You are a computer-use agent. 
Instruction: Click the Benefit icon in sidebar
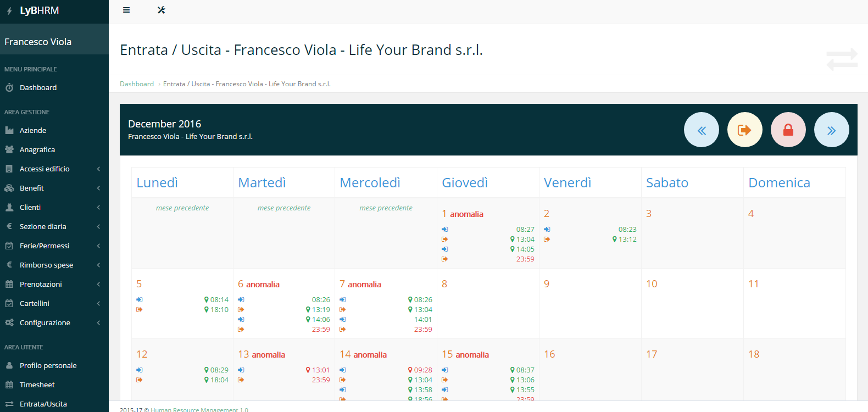(x=9, y=188)
